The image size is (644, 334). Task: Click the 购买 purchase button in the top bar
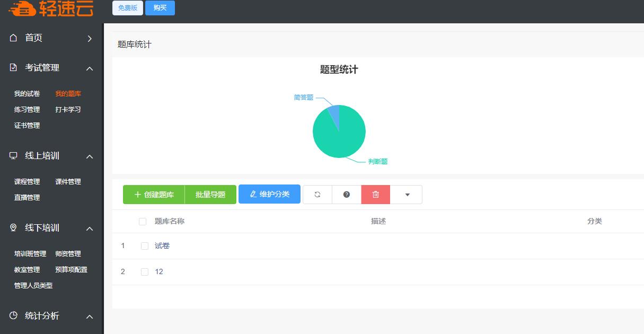pyautogui.click(x=160, y=8)
